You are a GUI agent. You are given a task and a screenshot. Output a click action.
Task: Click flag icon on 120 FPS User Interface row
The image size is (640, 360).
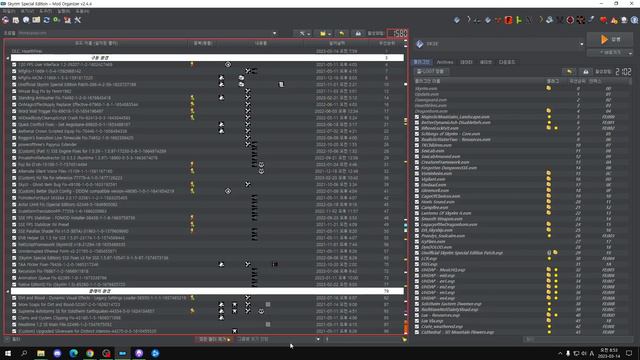[x=192, y=64]
